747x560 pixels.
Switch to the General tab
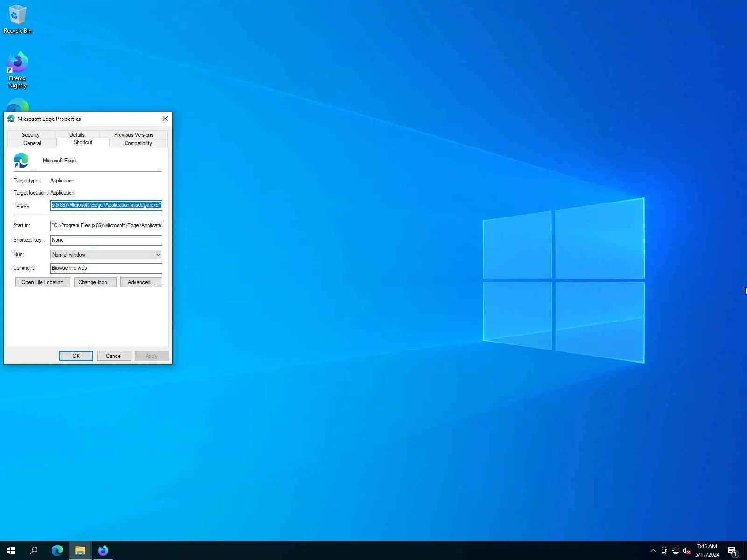(32, 143)
